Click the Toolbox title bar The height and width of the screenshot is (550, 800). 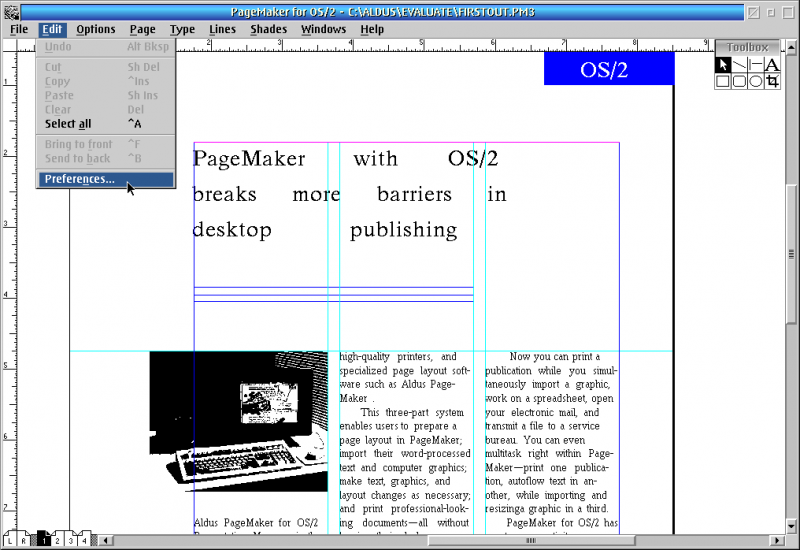pos(747,47)
